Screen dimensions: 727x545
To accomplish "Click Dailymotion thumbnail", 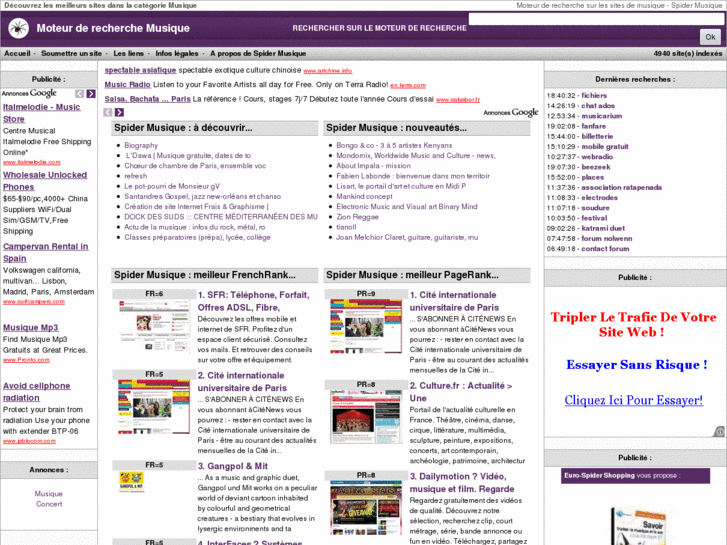I will pos(366,507).
